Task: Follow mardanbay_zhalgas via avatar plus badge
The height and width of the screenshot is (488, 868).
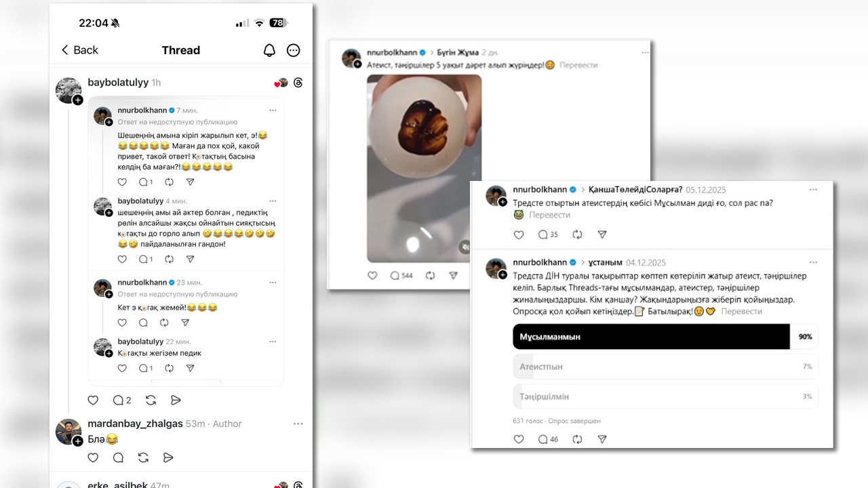Action: [x=78, y=441]
